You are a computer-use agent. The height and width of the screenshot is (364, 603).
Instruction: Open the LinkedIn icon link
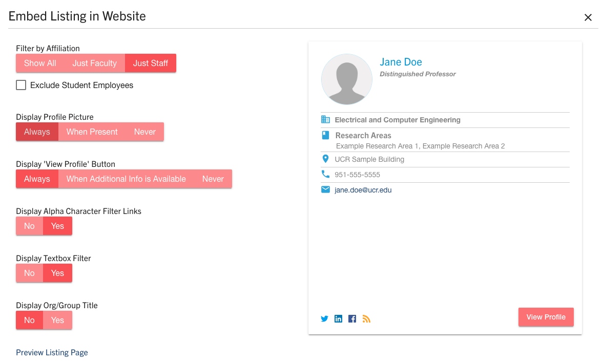[x=338, y=319]
